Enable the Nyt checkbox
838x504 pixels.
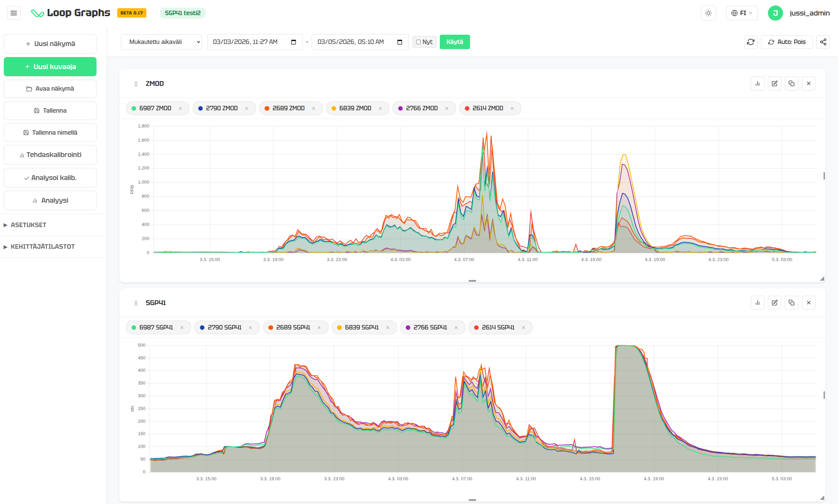418,42
